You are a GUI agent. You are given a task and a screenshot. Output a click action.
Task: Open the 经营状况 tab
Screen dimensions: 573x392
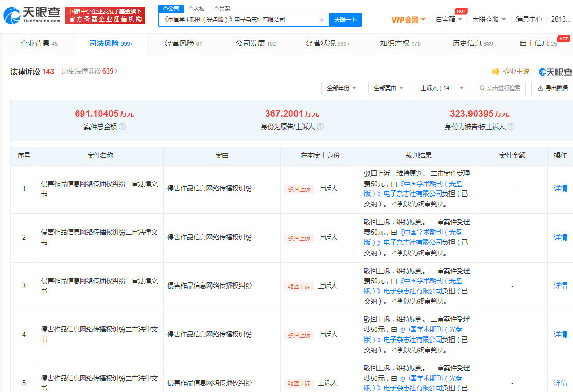click(x=328, y=43)
